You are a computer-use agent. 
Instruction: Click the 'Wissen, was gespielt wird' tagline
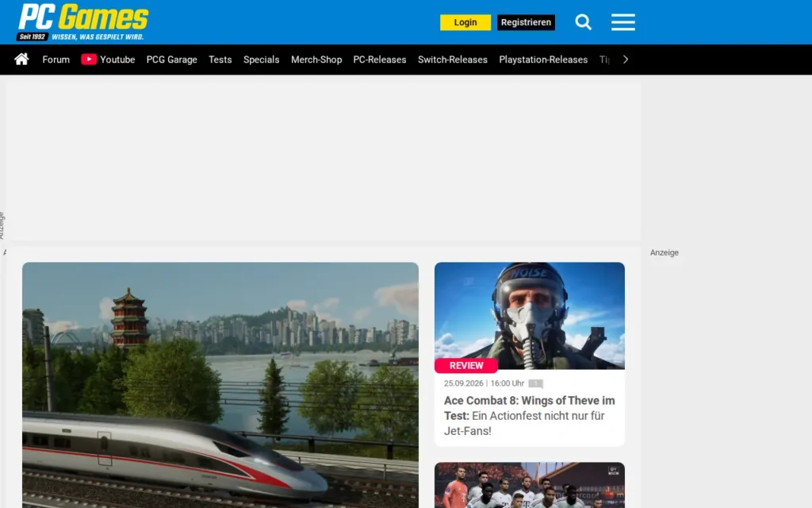98,37
